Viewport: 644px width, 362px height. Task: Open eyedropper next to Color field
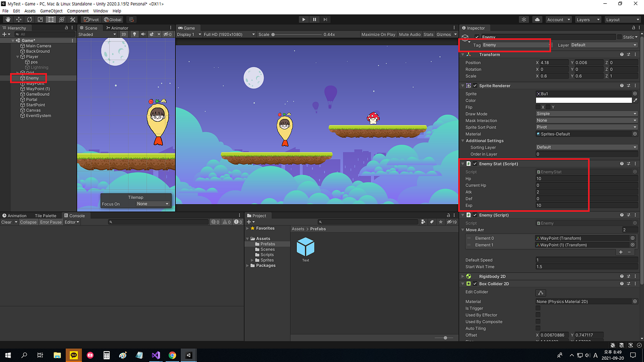(x=635, y=100)
